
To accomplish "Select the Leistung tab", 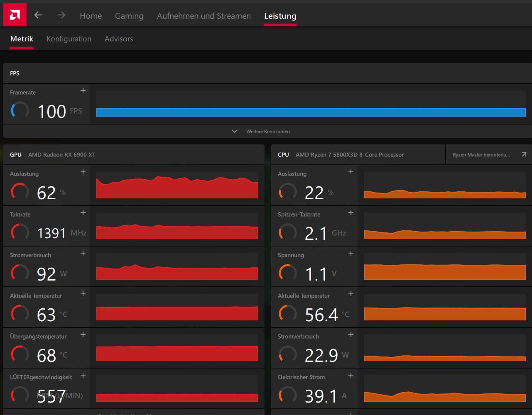I will [x=280, y=16].
